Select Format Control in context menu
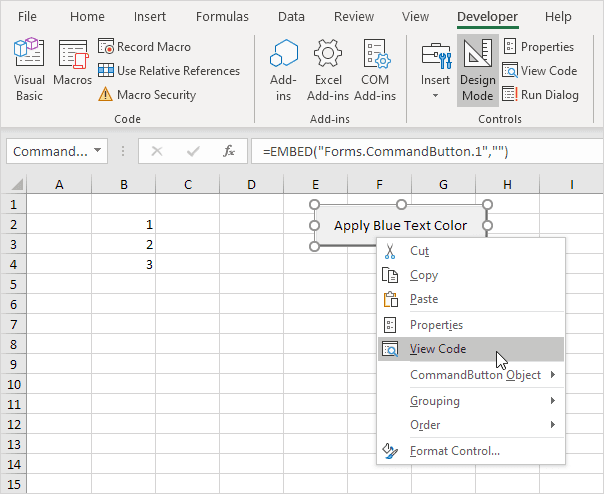This screenshot has height=494, width=604. [x=454, y=451]
